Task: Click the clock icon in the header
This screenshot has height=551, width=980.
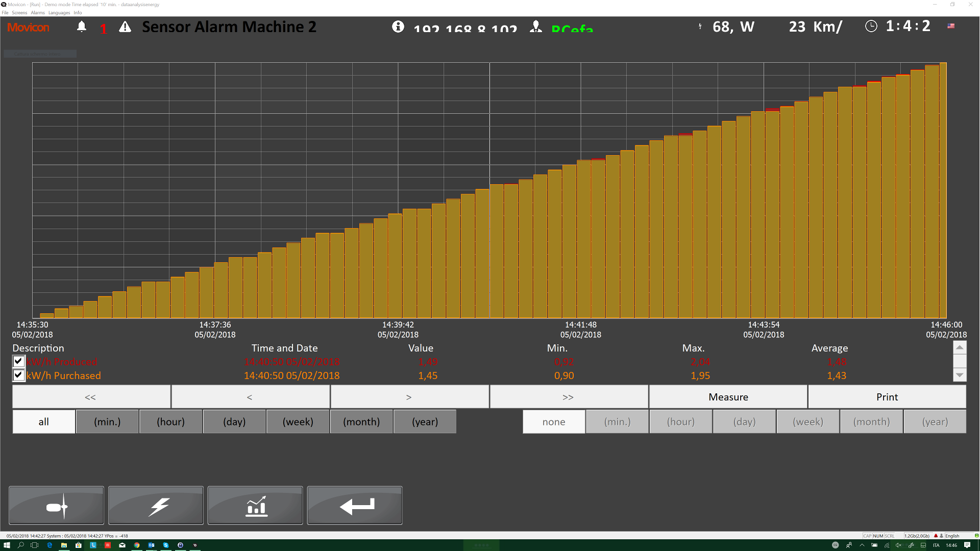Action: (x=871, y=26)
